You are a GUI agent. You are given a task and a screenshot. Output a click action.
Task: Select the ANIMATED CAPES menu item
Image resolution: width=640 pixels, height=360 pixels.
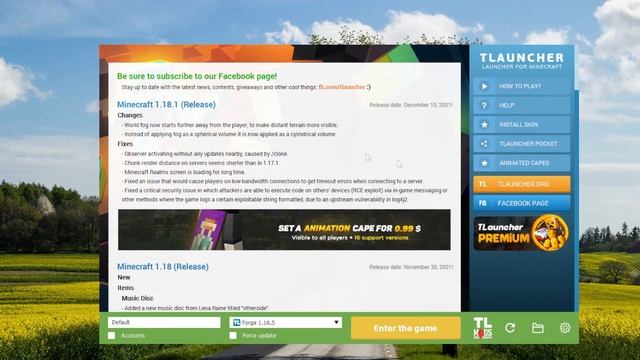pyautogui.click(x=522, y=163)
